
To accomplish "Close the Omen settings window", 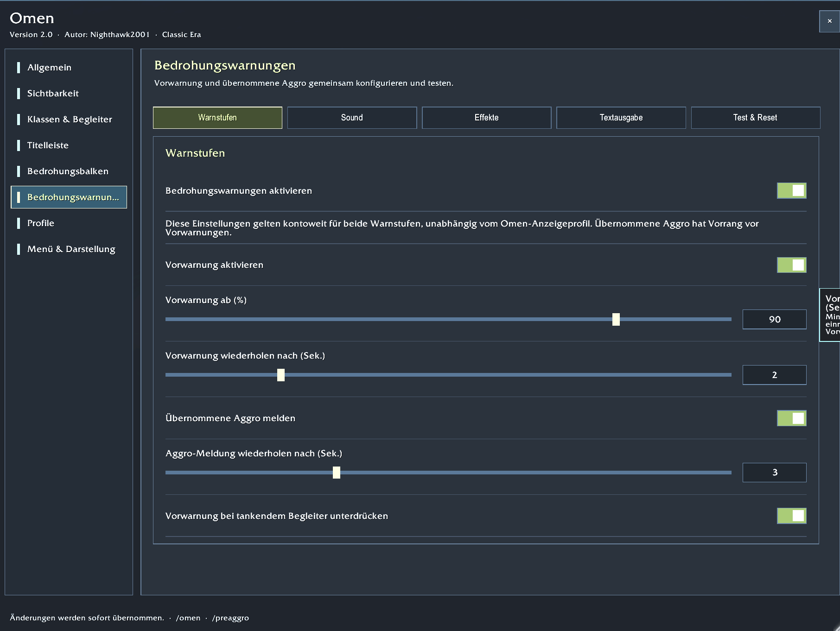I will point(829,21).
